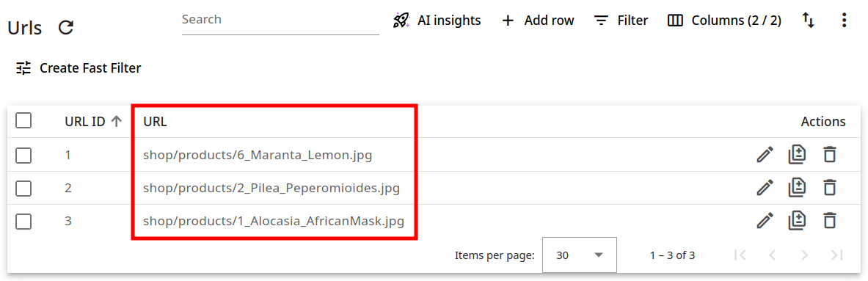
Task: Edit row with URL ID 3
Action: pos(765,221)
